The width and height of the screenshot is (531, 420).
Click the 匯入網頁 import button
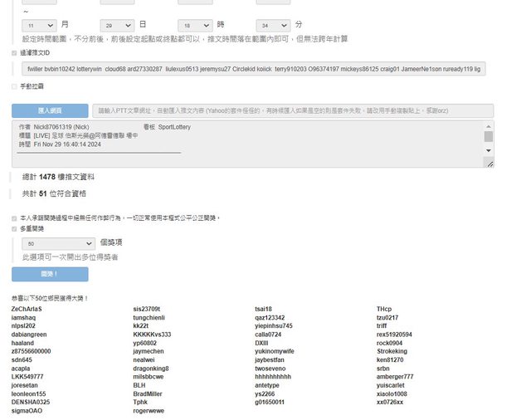click(50, 110)
